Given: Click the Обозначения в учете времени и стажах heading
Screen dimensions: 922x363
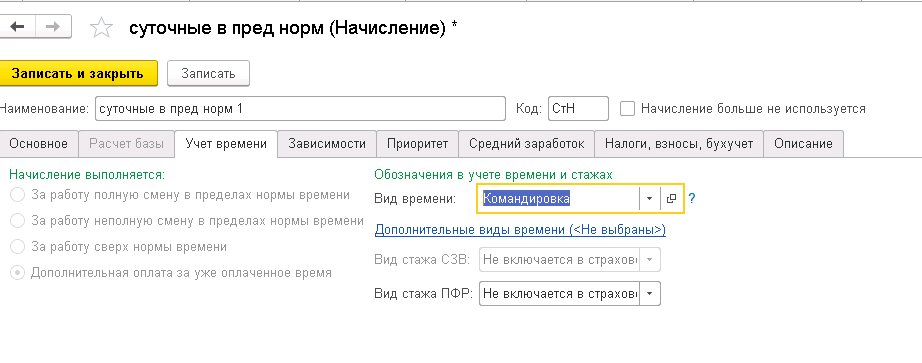Looking at the screenshot, I should (x=493, y=174).
